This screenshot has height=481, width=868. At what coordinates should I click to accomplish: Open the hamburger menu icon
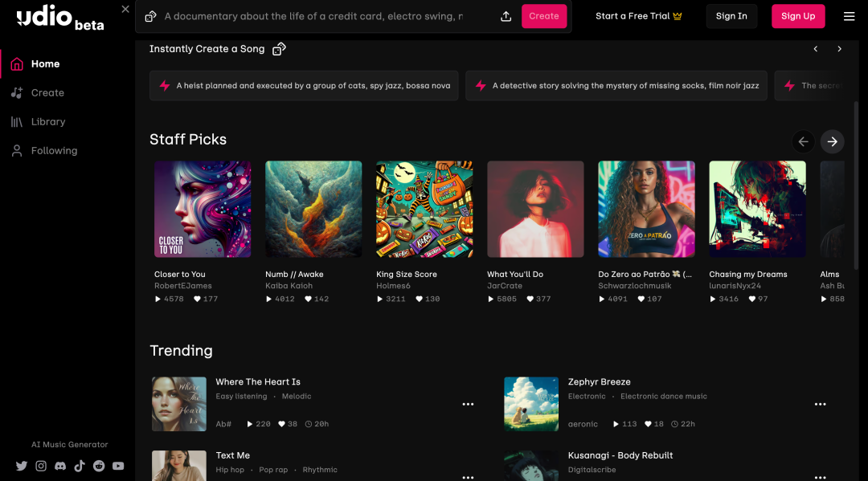tap(850, 16)
